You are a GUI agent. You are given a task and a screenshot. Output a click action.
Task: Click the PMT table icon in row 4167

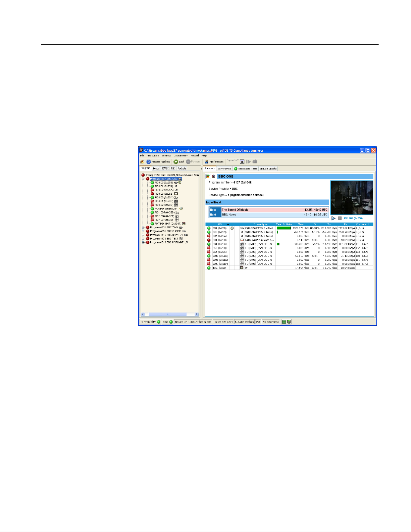click(242, 268)
